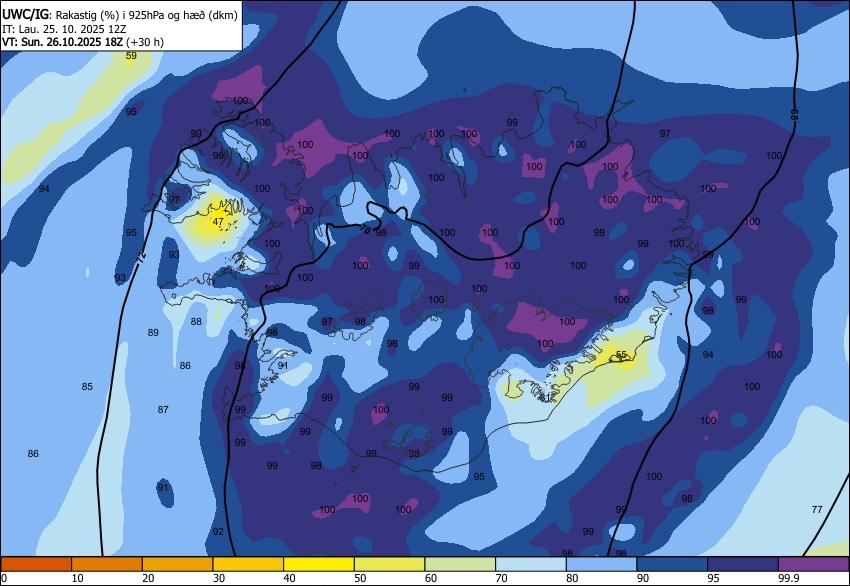Image resolution: width=850 pixels, height=586 pixels.
Task: Click the pale yellow 50–60 legend swatch
Action: 390,564
